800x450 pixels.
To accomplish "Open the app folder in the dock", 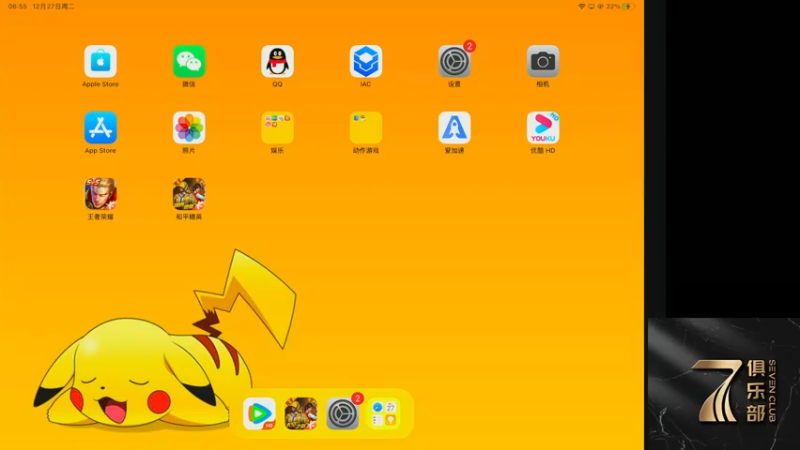I will pos(384,414).
